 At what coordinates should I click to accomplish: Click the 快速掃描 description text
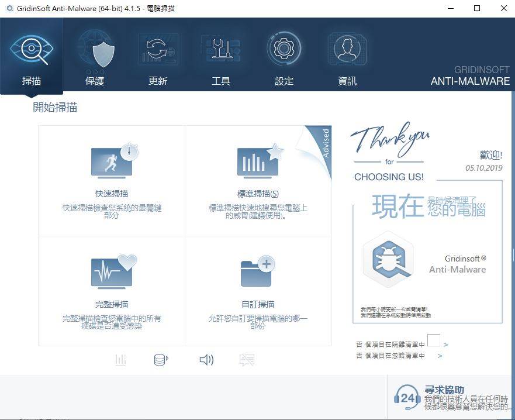point(112,212)
